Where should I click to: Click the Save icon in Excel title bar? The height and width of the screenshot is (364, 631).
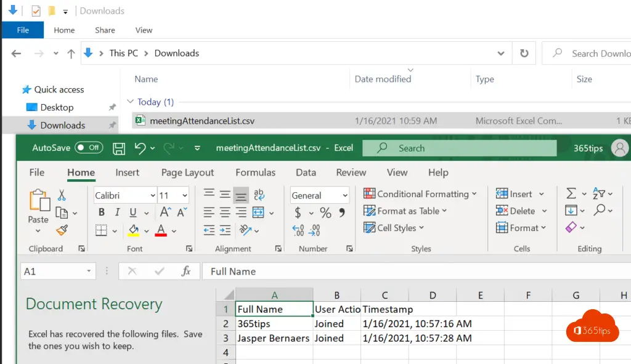click(x=119, y=148)
